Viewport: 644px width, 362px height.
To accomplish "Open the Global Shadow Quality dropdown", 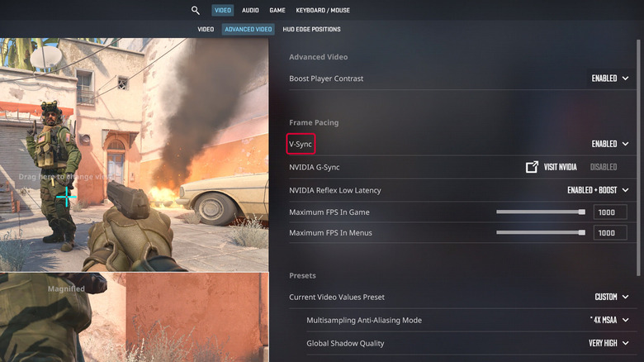I will pyautogui.click(x=608, y=343).
